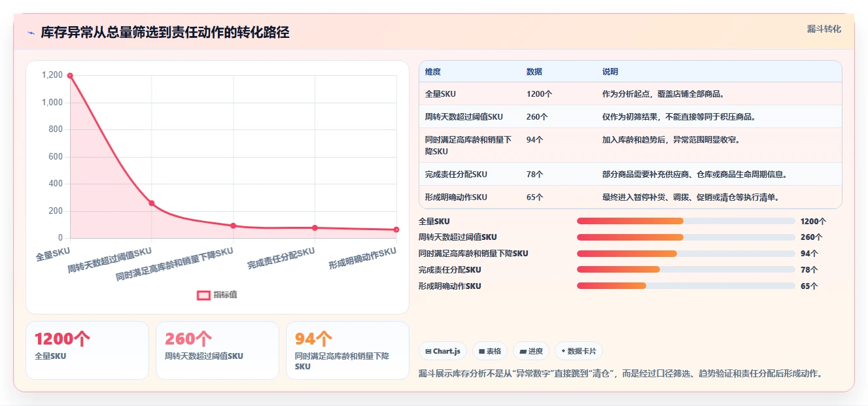Click the 1,200 y-axis label

point(52,75)
